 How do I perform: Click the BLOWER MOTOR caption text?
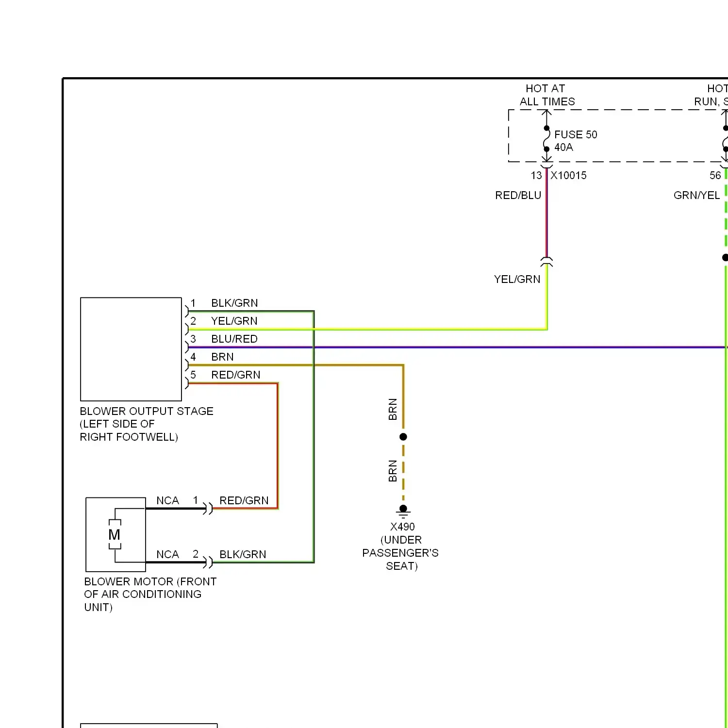pos(150,594)
